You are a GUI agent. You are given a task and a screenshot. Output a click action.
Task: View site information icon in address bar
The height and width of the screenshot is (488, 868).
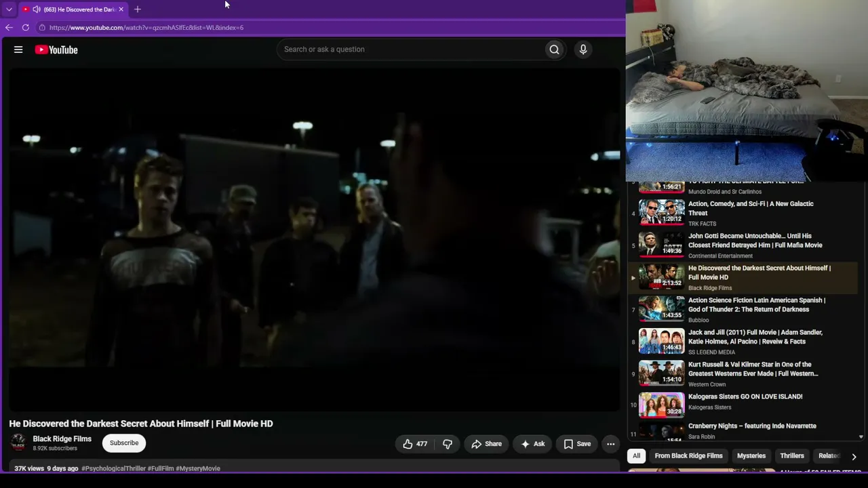[x=42, y=28]
